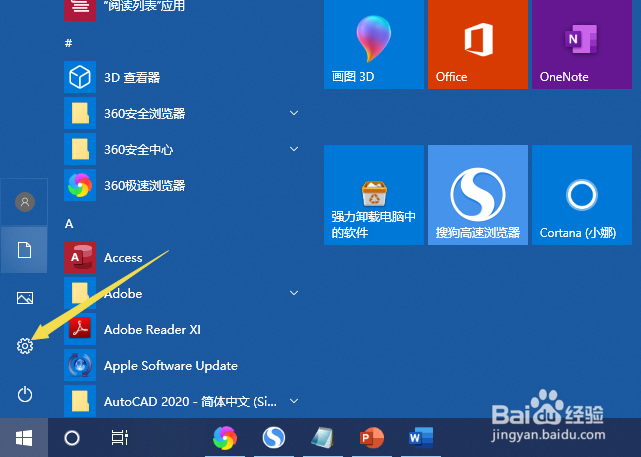
Task: Click the "A" section letter header
Action: (69, 224)
